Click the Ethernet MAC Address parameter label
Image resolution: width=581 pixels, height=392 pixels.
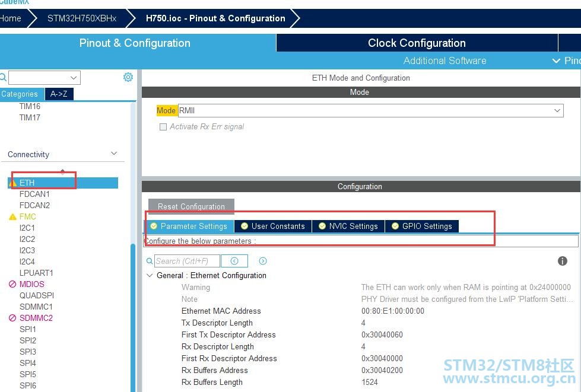click(x=221, y=311)
